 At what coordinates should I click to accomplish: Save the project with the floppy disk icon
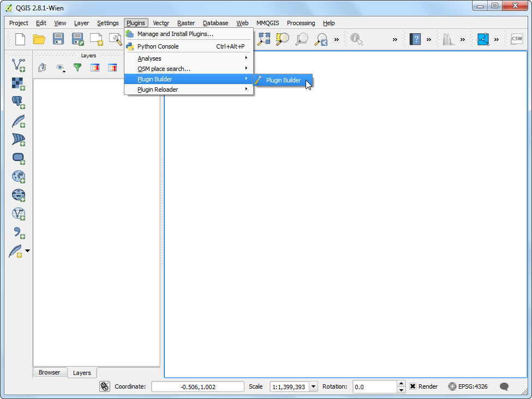(x=58, y=39)
